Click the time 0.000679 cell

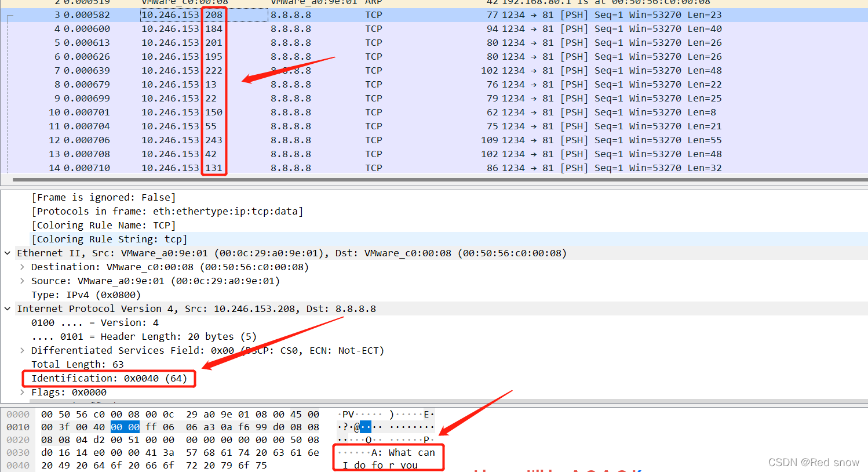click(87, 85)
